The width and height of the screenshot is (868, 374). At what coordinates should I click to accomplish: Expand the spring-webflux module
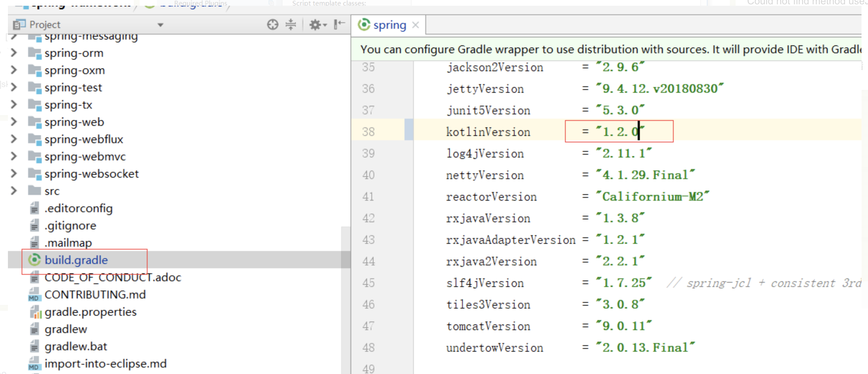(14, 139)
